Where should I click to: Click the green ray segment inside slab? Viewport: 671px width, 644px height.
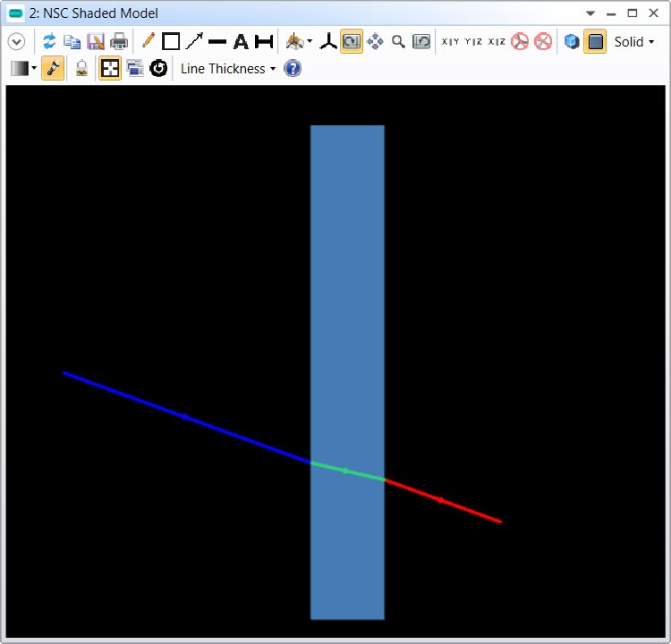347,471
